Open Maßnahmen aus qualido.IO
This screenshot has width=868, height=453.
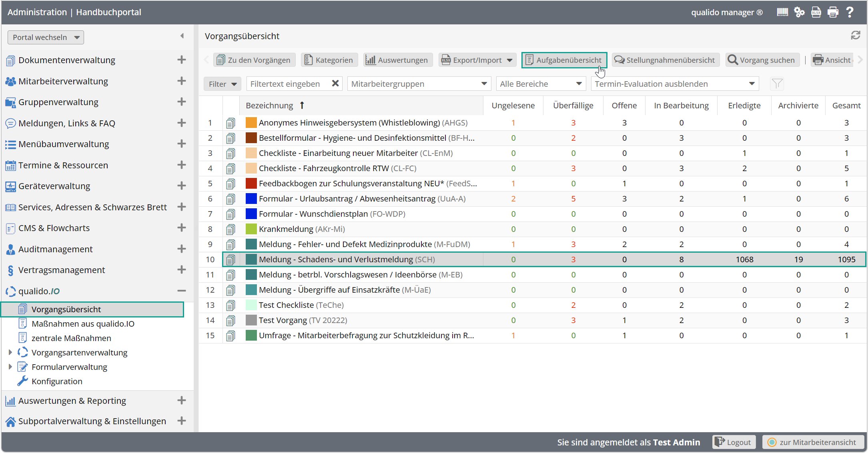[x=83, y=324]
